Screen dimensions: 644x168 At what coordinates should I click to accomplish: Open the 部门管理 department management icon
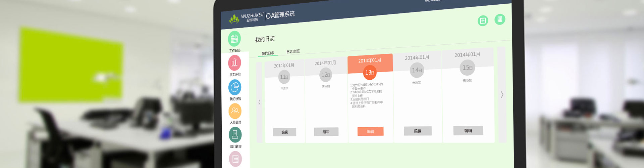(x=235, y=135)
